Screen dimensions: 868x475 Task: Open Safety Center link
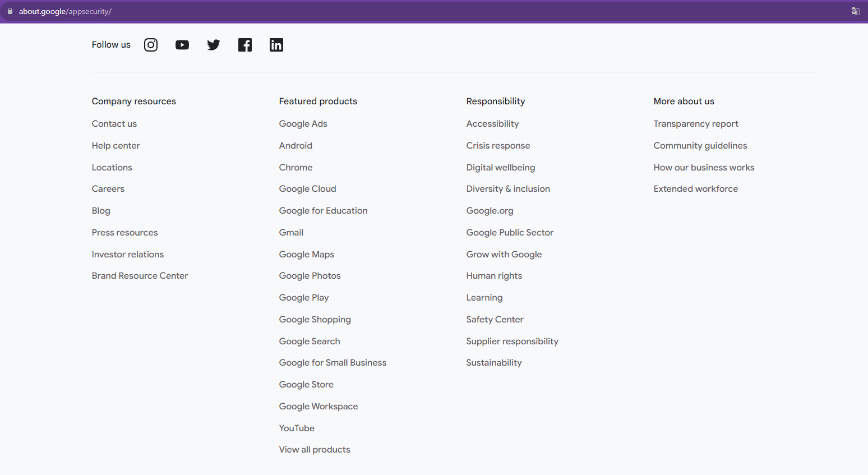(x=495, y=320)
